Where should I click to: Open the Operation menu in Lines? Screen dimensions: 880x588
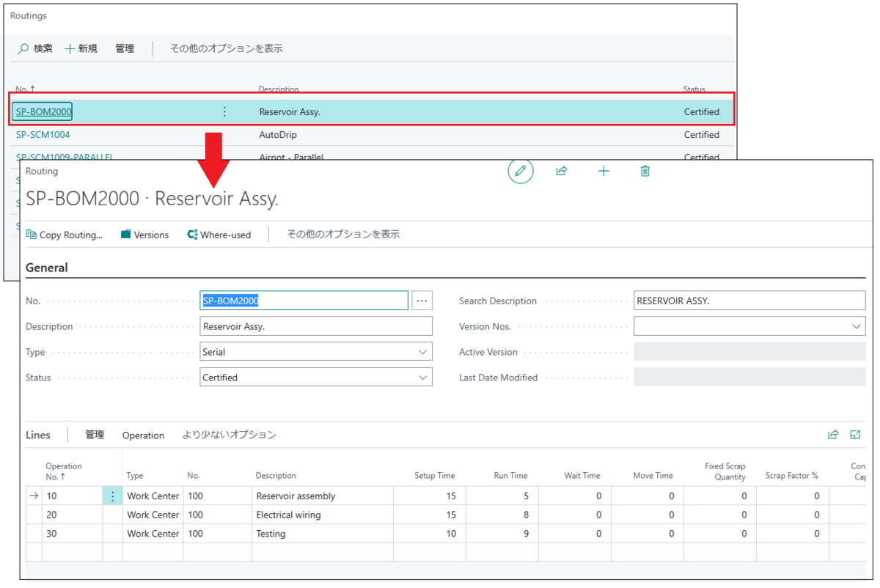pyautogui.click(x=143, y=435)
